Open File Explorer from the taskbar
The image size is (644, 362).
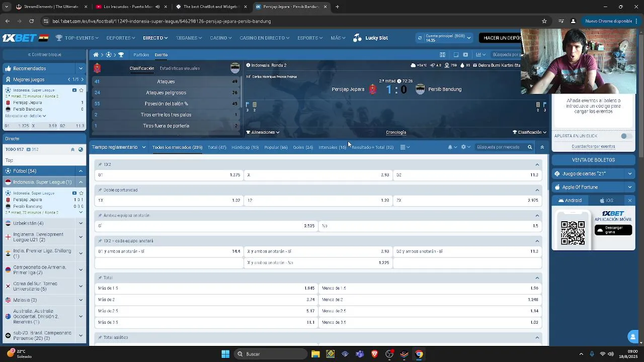tap(315, 354)
